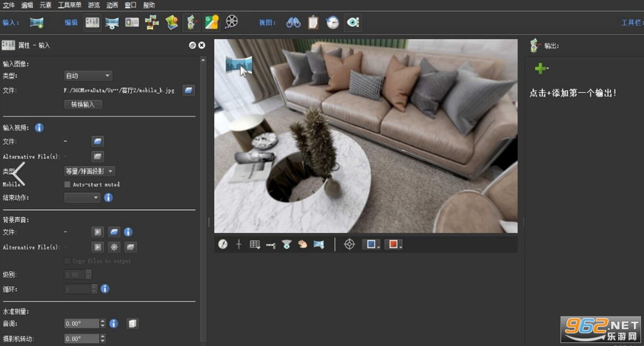Open the 动画 menu
Image resolution: width=644 pixels, height=346 pixels.
pyautogui.click(x=112, y=5)
